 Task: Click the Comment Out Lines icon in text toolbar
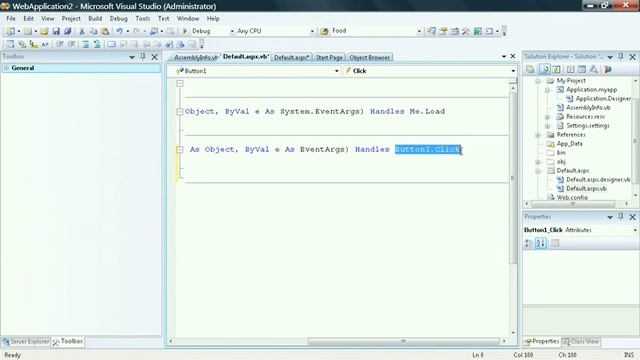click(x=86, y=44)
